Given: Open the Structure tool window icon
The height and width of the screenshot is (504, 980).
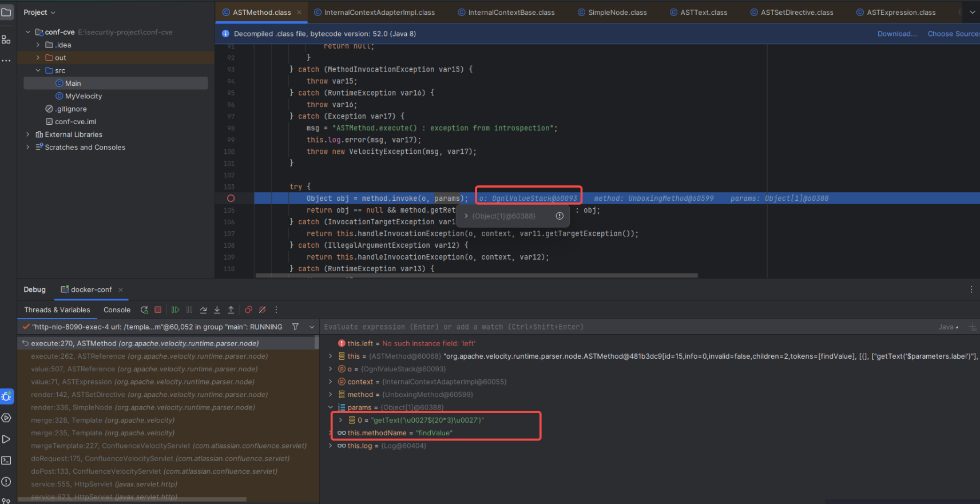Looking at the screenshot, I should point(6,39).
